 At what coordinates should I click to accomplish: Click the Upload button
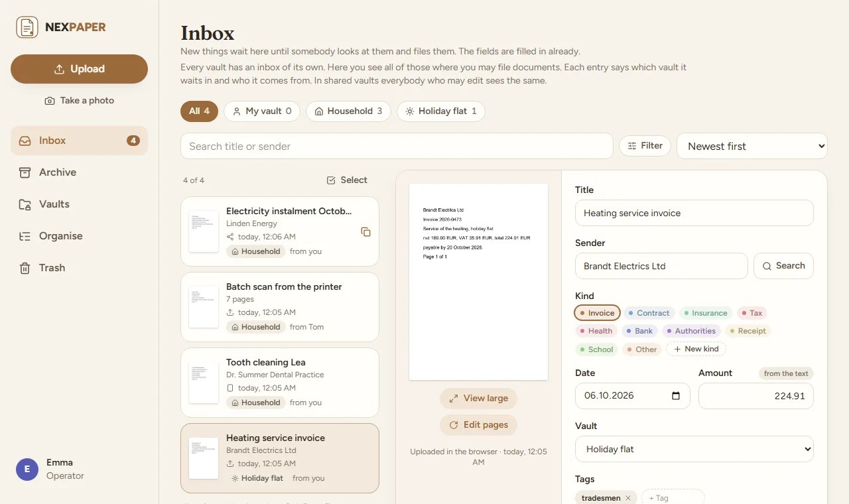pos(79,69)
